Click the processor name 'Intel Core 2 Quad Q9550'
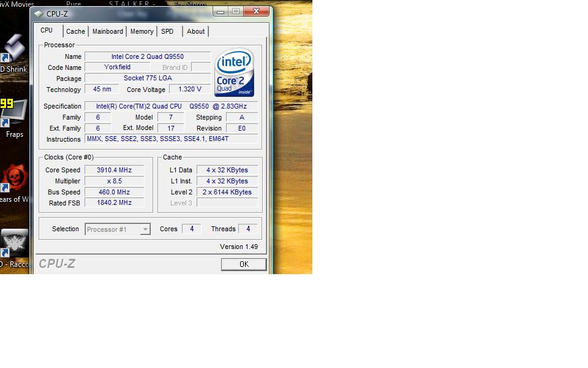588x368 pixels. (x=148, y=56)
